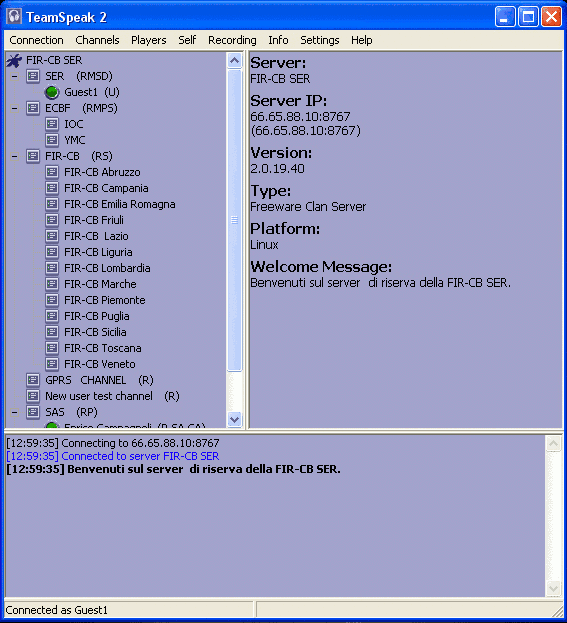Collapse the SER channel tree node
Viewport: 567px width, 623px height.
pos(15,76)
